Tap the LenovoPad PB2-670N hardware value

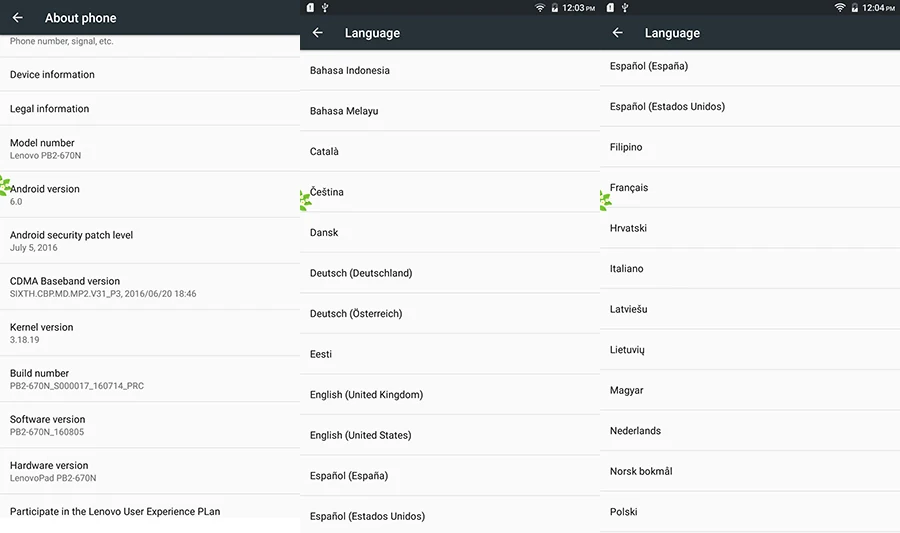53,478
